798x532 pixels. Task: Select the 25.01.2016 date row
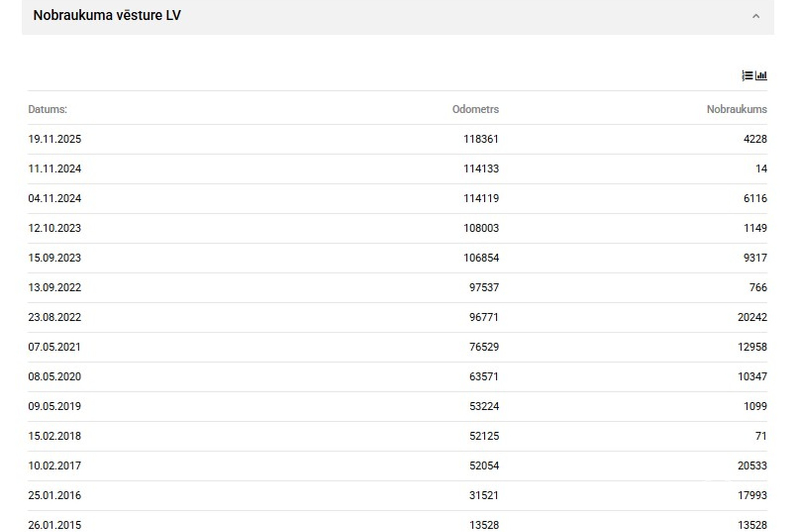(397, 495)
